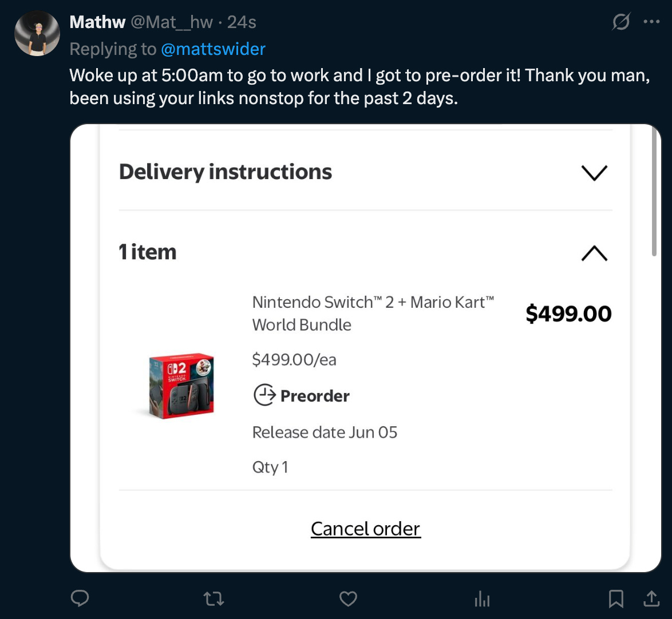
Task: Click the Cancel order link
Action: click(x=365, y=528)
